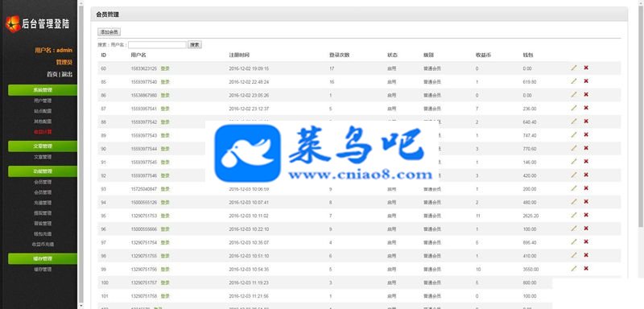Open the editor for member ID 87
Screen dimensions: 644x309
(574, 108)
